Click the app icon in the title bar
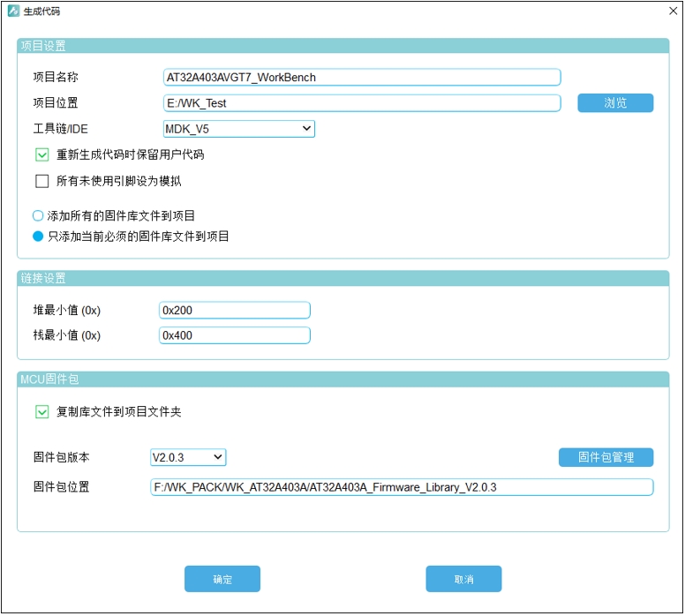The image size is (685, 616). (13, 11)
